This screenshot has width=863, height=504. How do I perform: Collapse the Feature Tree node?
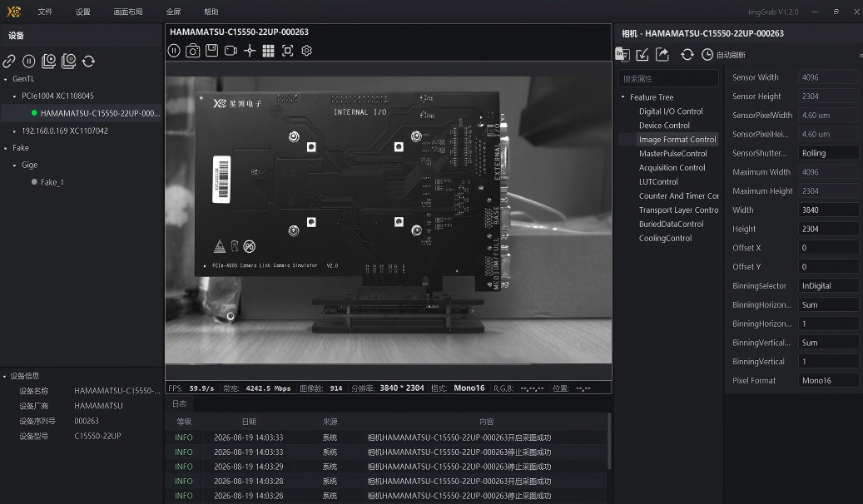click(x=623, y=96)
